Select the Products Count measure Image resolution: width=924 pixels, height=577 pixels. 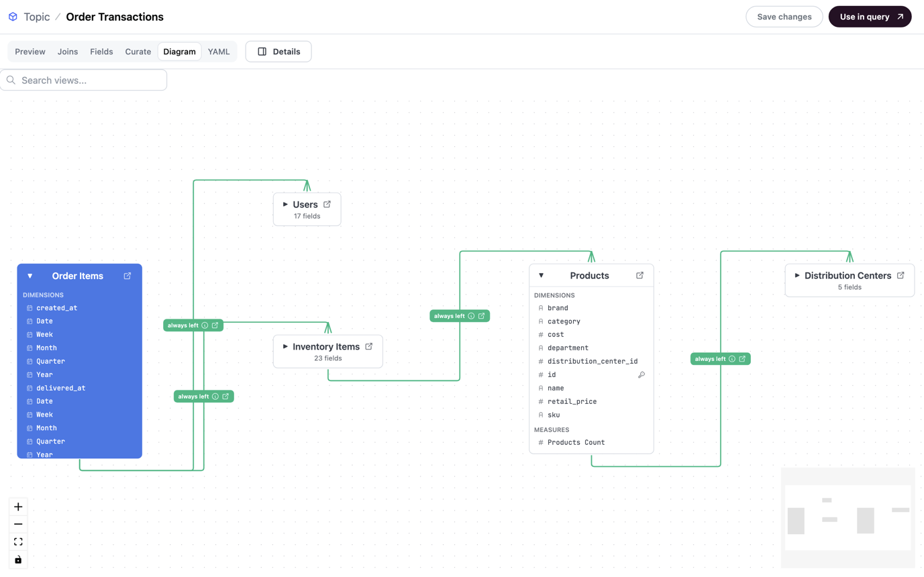tap(591, 443)
